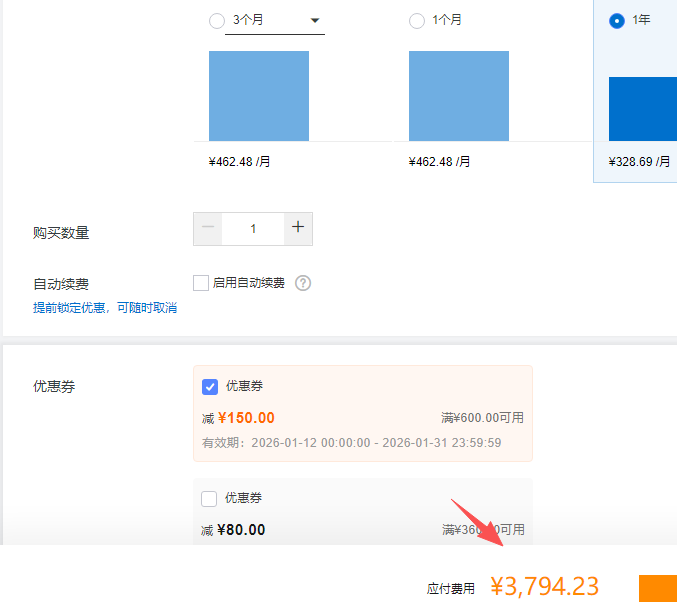Uncheck the ¥150.00 优惠券 checkbox

click(x=210, y=387)
